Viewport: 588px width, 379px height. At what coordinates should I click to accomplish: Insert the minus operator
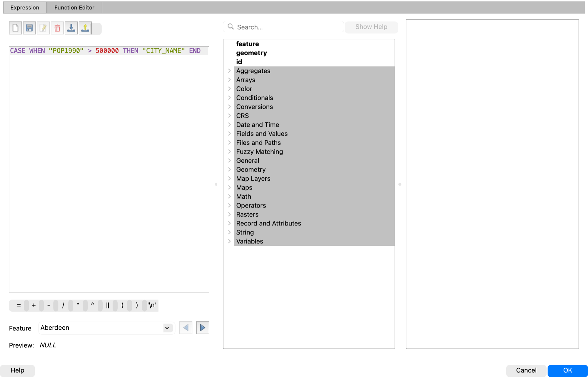coord(49,305)
